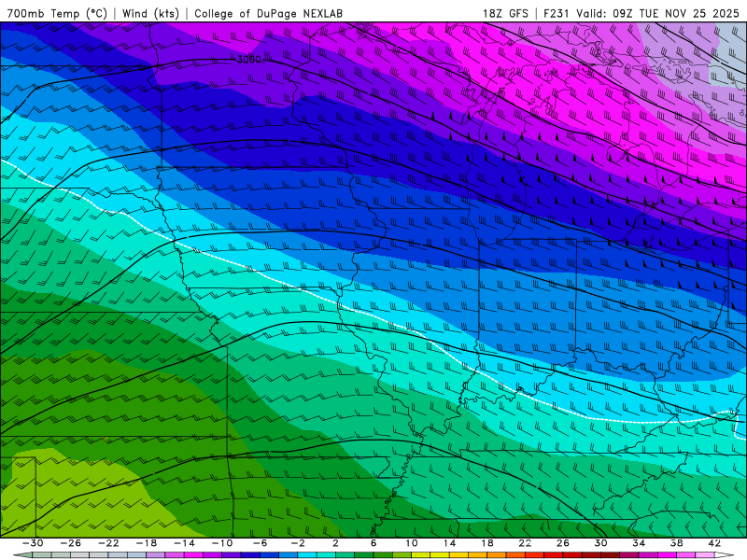Click the right arrow end of the color bar
Image resolution: width=747 pixels, height=560 pixels.
click(725, 555)
